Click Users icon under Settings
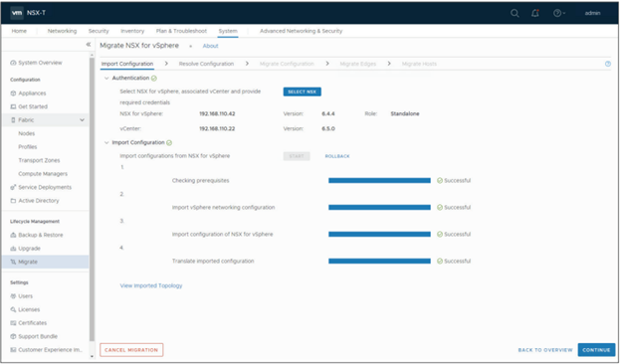Viewport: 621px width, 364px height. point(13,296)
